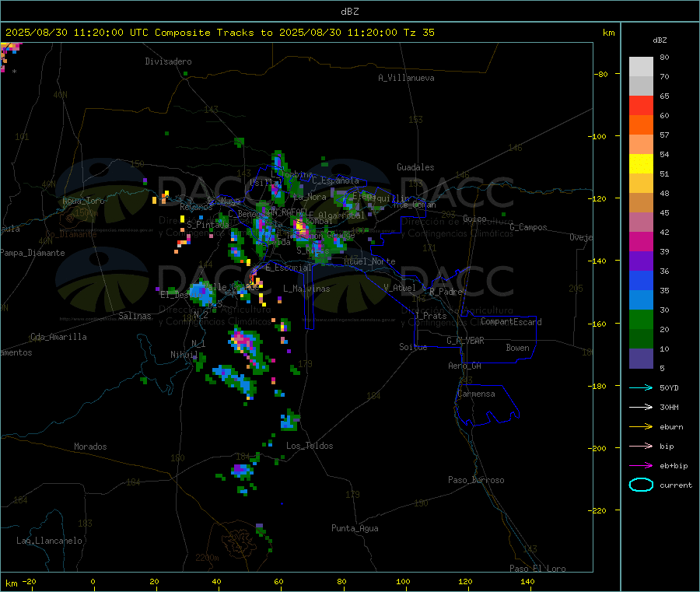Click the 'L_Malvinas' map label
Image resolution: width=700 pixels, height=592 pixels.
[x=306, y=289]
